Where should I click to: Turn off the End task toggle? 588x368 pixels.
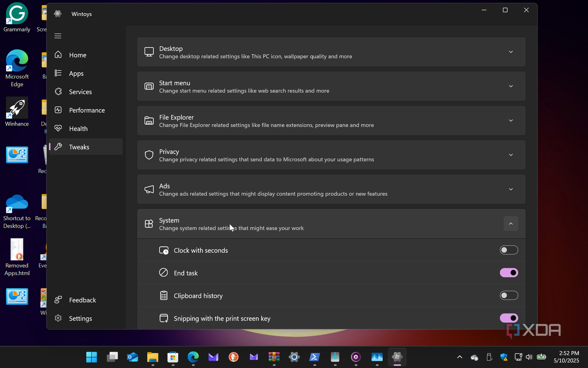coord(509,273)
